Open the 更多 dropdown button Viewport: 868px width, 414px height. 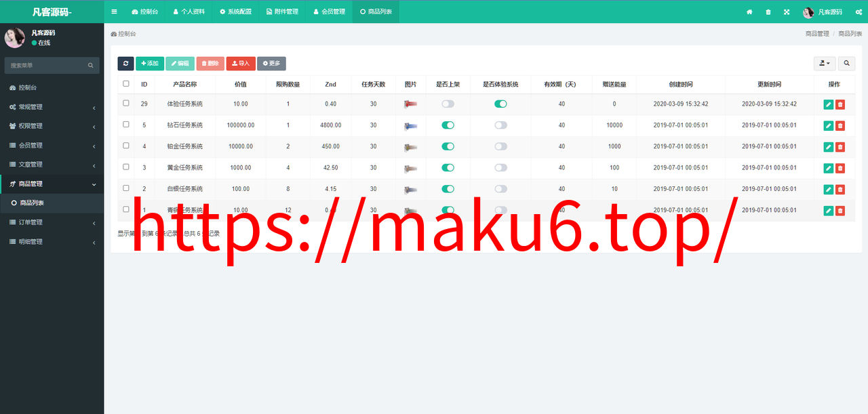271,63
